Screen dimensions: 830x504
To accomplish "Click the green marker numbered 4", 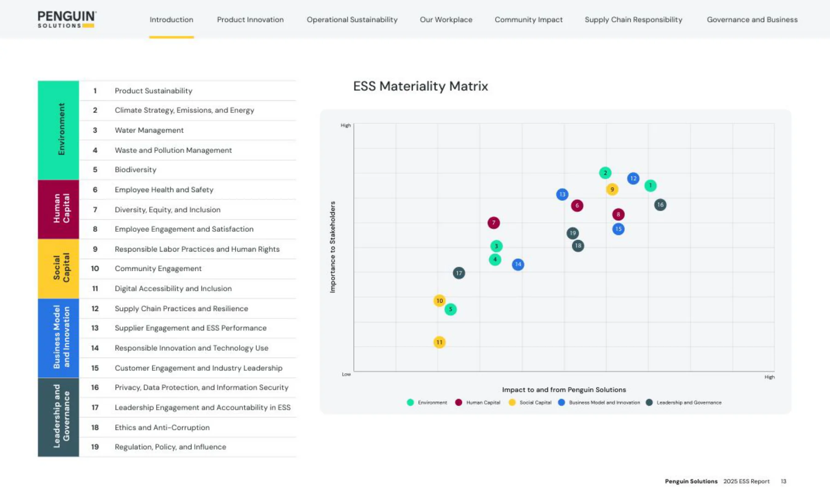I will [x=495, y=259].
